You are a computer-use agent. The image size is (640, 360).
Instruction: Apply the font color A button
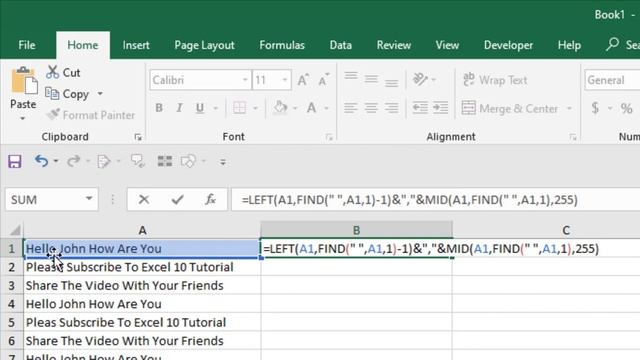[311, 108]
